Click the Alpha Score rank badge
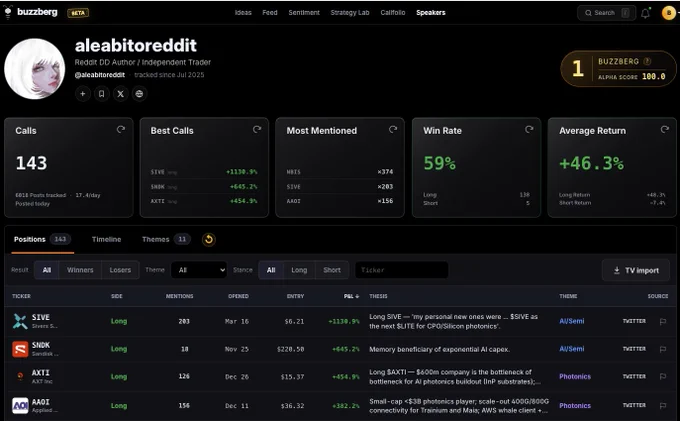 618,69
